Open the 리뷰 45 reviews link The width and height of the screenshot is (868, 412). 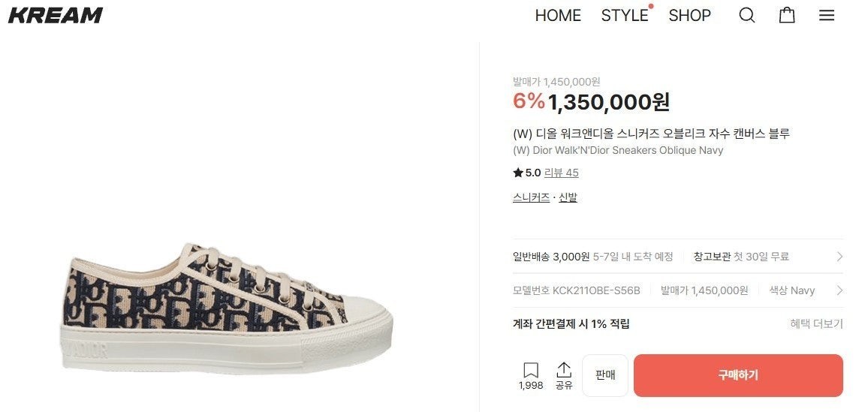click(x=561, y=173)
